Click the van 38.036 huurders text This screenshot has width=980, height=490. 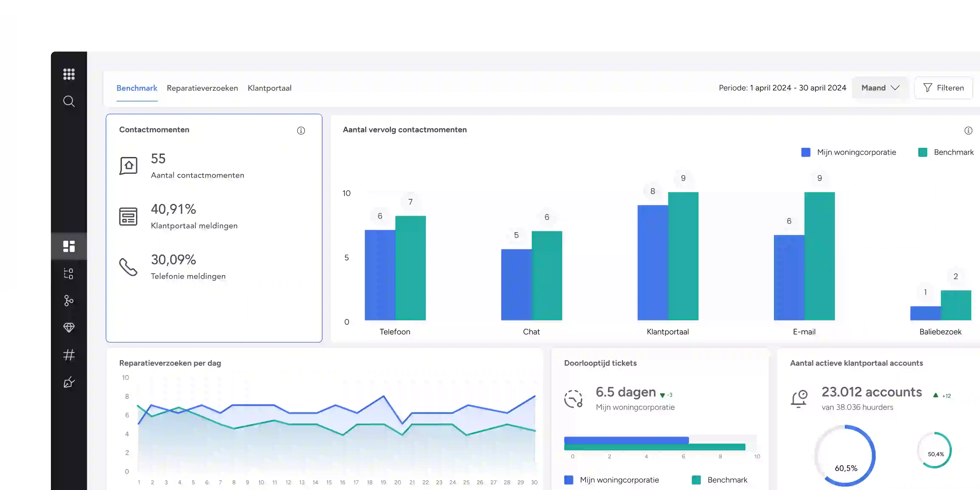(857, 407)
